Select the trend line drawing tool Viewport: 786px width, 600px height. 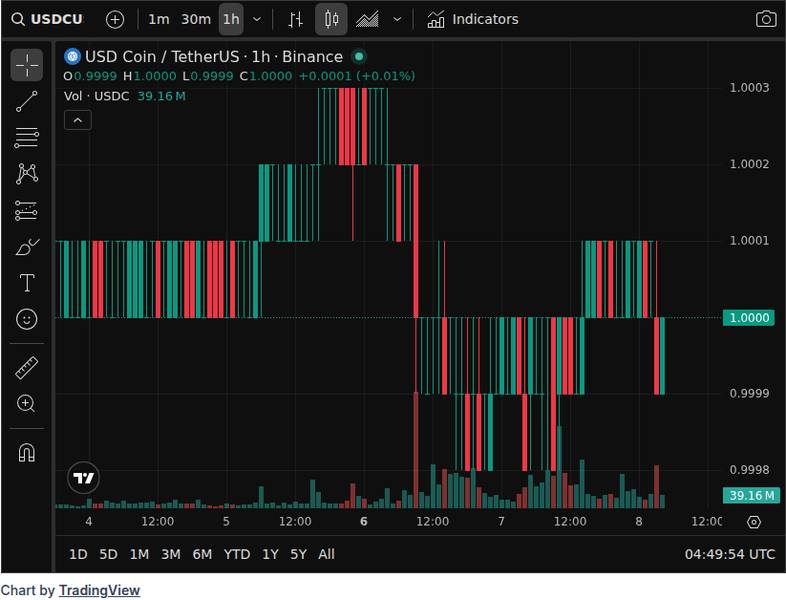click(27, 101)
